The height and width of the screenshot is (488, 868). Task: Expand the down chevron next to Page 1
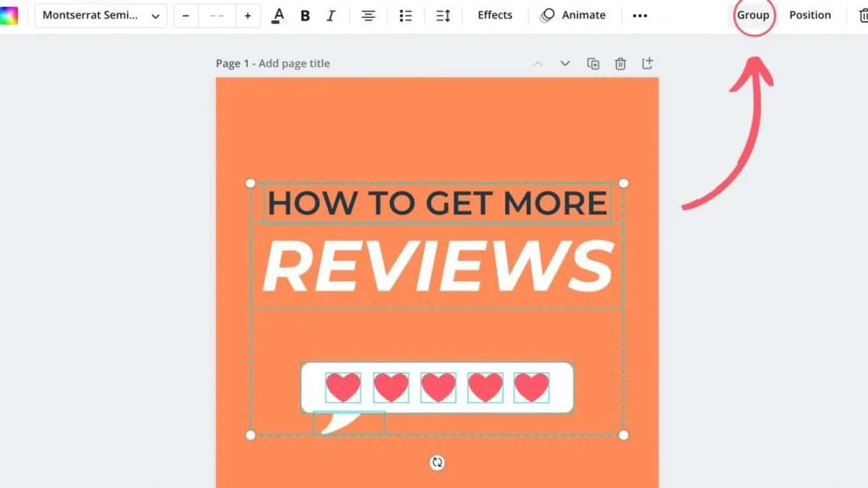point(565,63)
